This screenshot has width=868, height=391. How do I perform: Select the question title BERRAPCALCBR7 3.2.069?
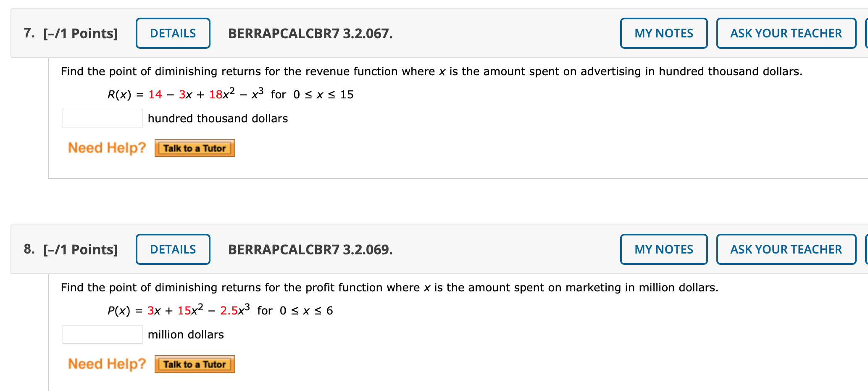(x=310, y=249)
